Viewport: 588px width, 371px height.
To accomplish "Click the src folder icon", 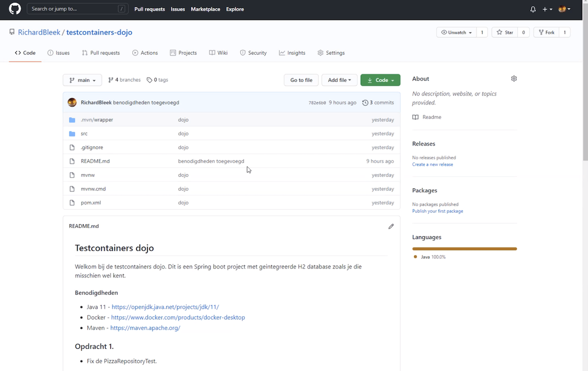I will (72, 134).
